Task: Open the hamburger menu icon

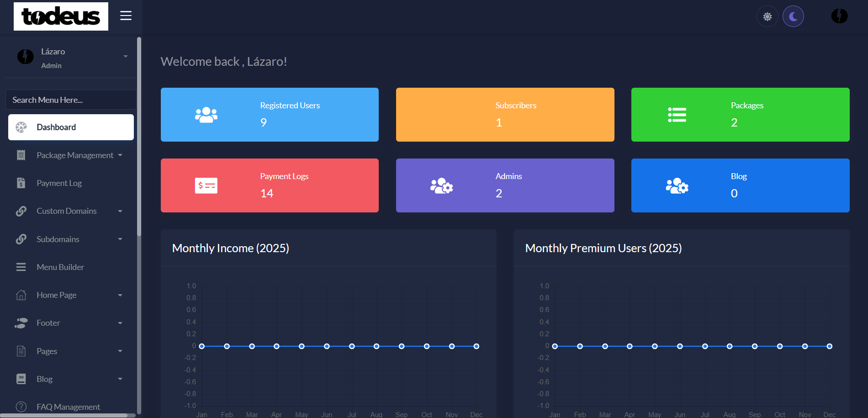Action: pyautogui.click(x=126, y=15)
